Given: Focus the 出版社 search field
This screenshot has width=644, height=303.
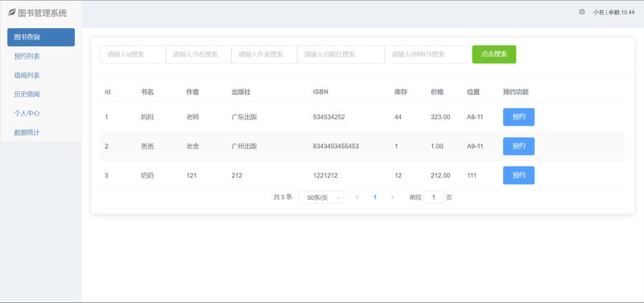Looking at the screenshot, I should click(341, 54).
